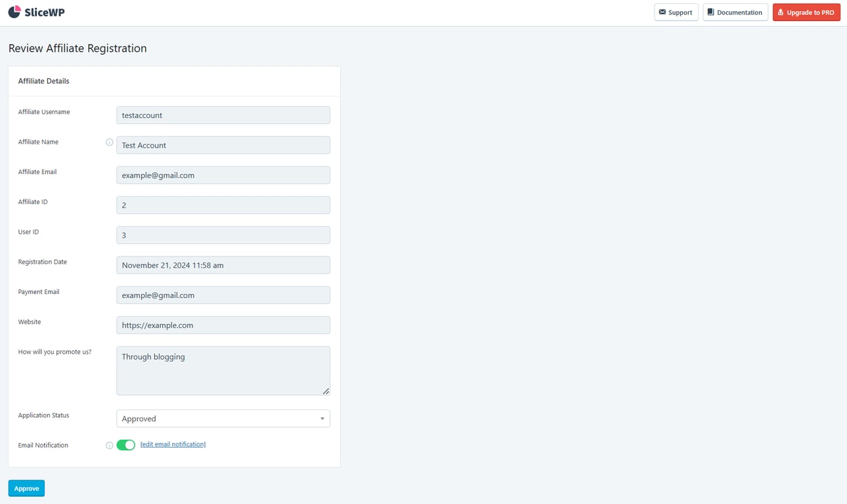Click the book icon on the Documentation button
Image resolution: width=847 pixels, height=504 pixels.
coord(711,12)
